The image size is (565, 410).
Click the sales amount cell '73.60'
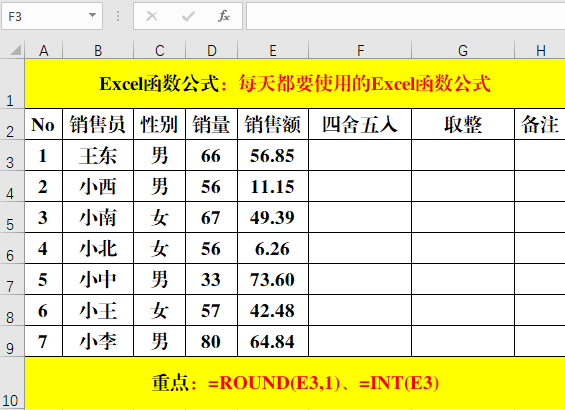tap(273, 279)
